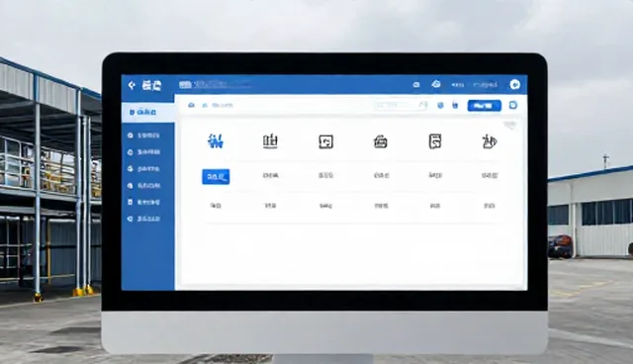Open the round profile avatar in header

coord(514,84)
